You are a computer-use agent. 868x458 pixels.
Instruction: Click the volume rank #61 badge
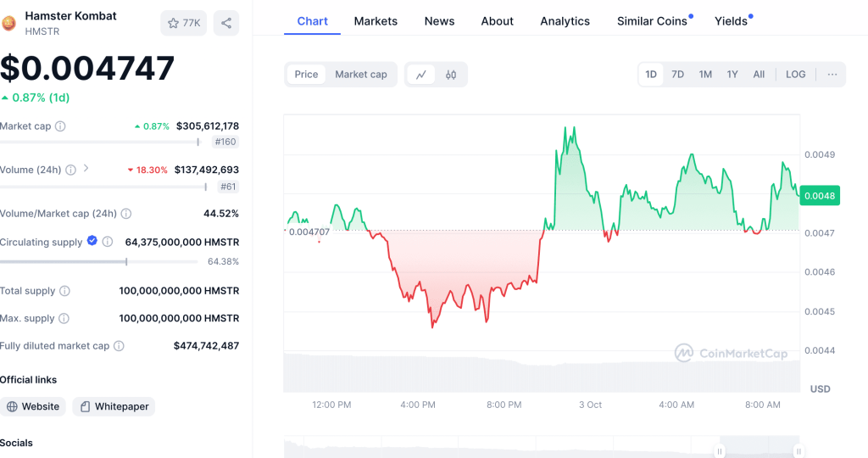[228, 187]
